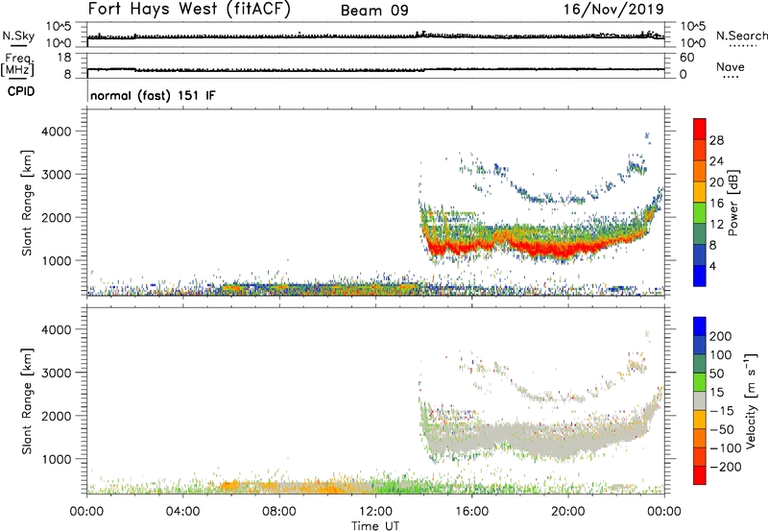
Task: Click the '60' Nave axis tick
Action: 686,58
